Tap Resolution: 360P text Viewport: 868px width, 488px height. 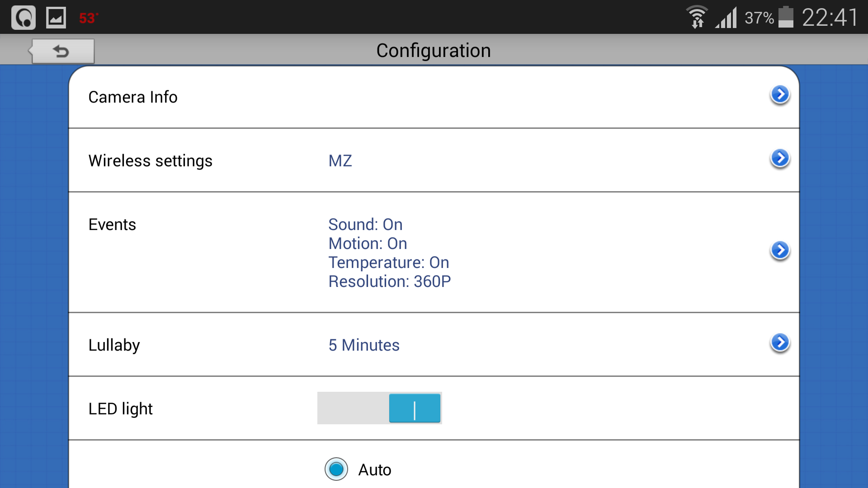pyautogui.click(x=389, y=282)
